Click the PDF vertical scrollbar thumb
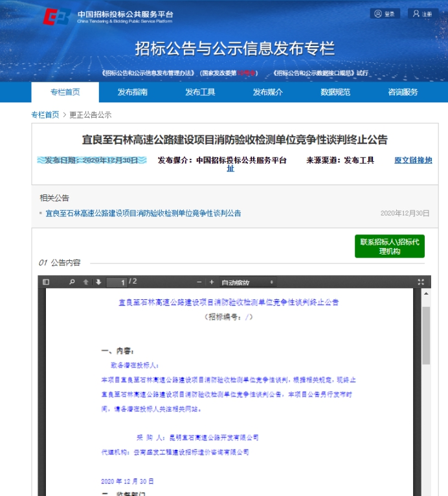 click(426, 337)
